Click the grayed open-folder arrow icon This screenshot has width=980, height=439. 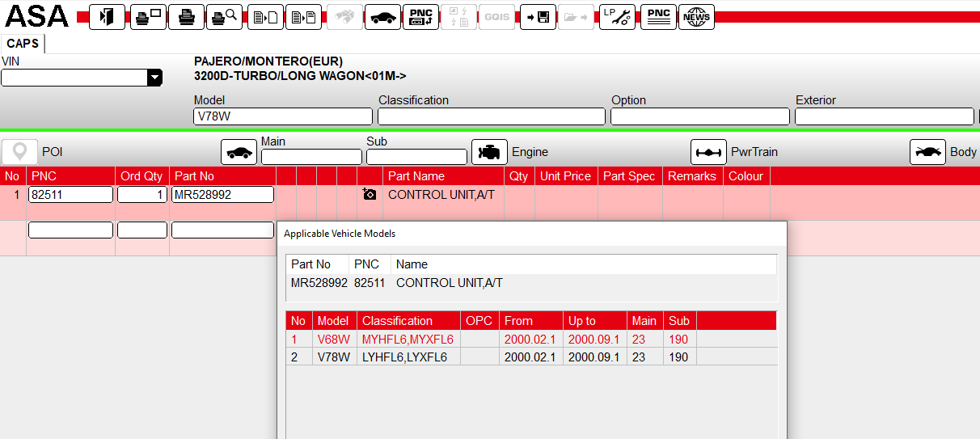click(576, 17)
